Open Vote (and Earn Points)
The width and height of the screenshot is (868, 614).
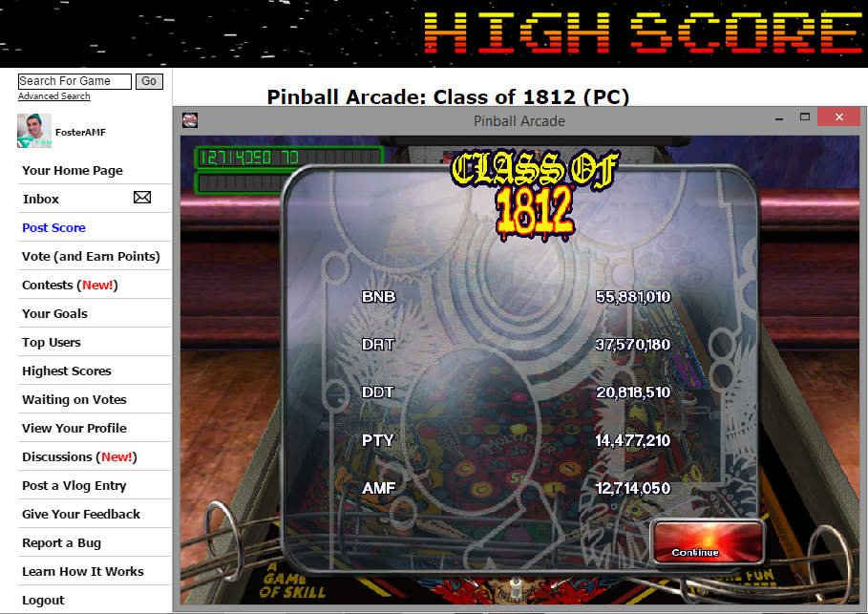91,256
